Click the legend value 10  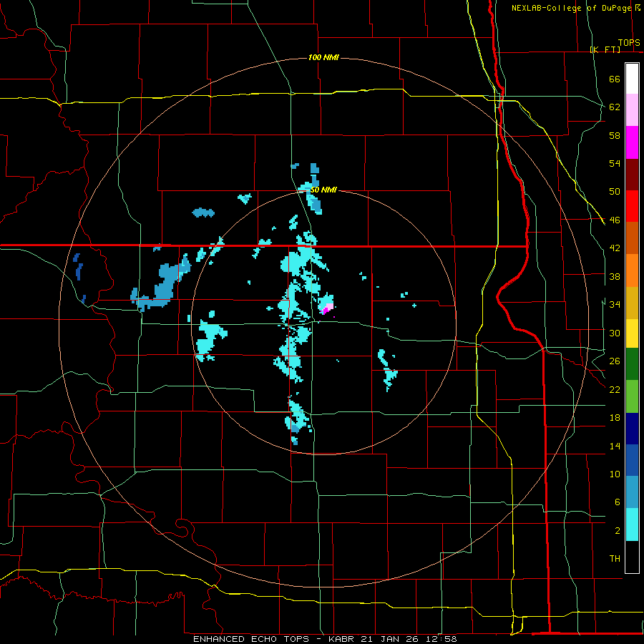coord(615,474)
